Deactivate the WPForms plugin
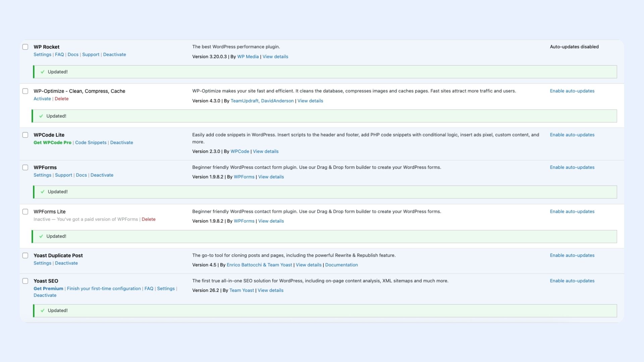 (x=102, y=175)
